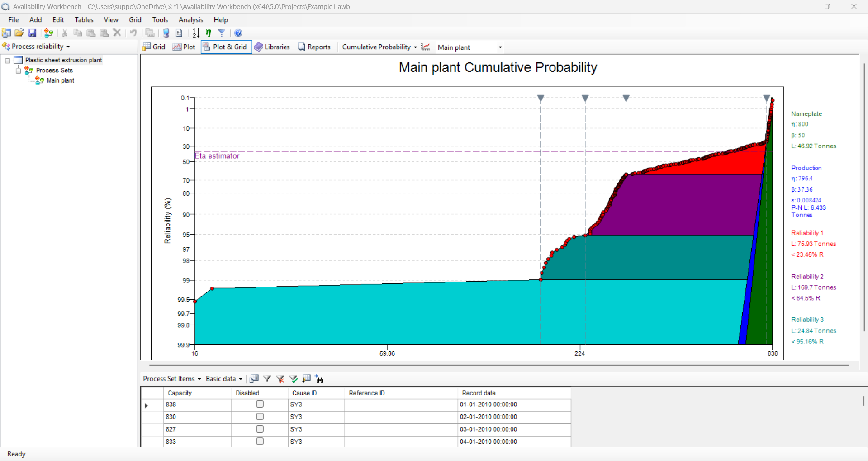Click the Save project floppy icon
This screenshot has width=868, height=461.
pos(32,33)
